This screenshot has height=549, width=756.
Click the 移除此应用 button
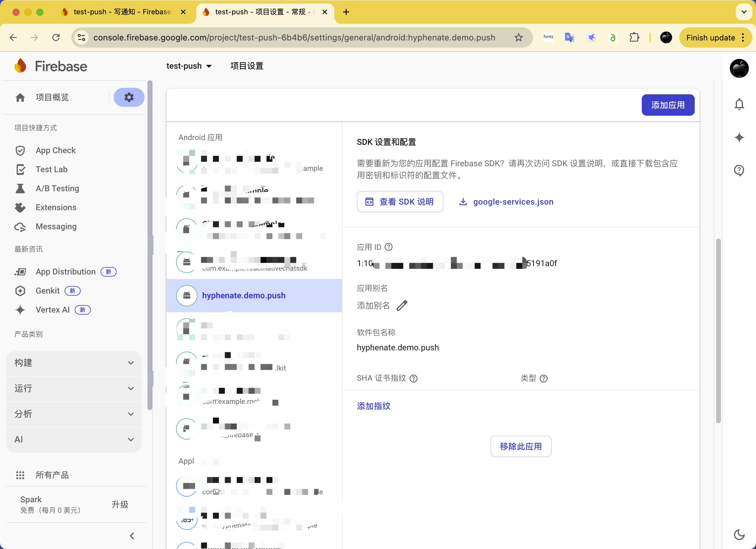pyautogui.click(x=521, y=446)
